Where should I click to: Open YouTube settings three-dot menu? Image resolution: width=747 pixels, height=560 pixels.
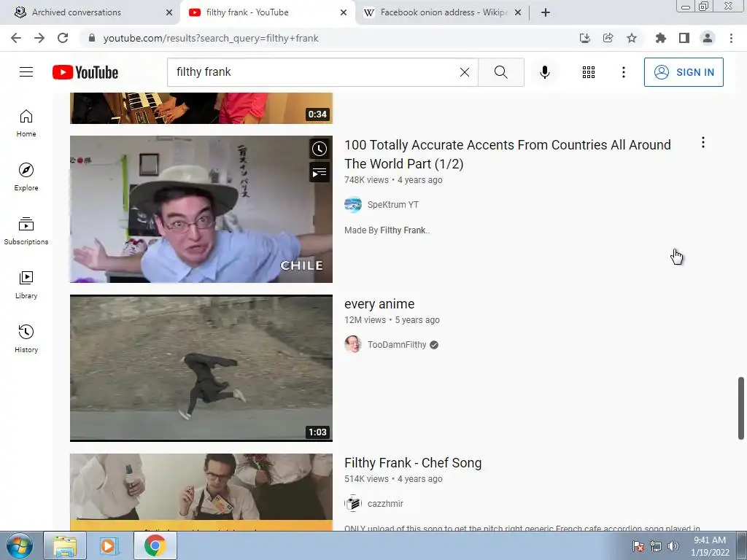(x=623, y=72)
